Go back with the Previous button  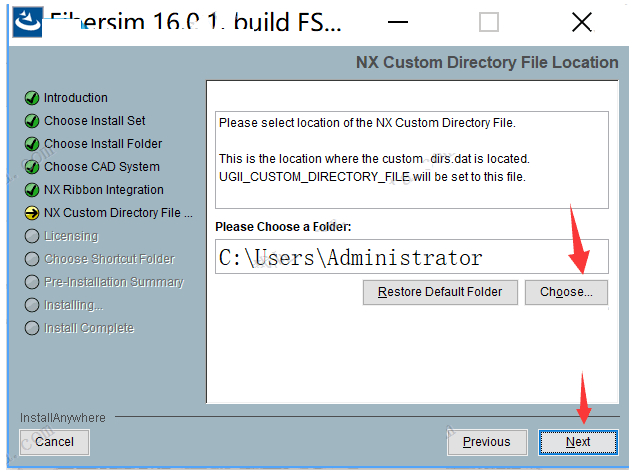point(487,442)
